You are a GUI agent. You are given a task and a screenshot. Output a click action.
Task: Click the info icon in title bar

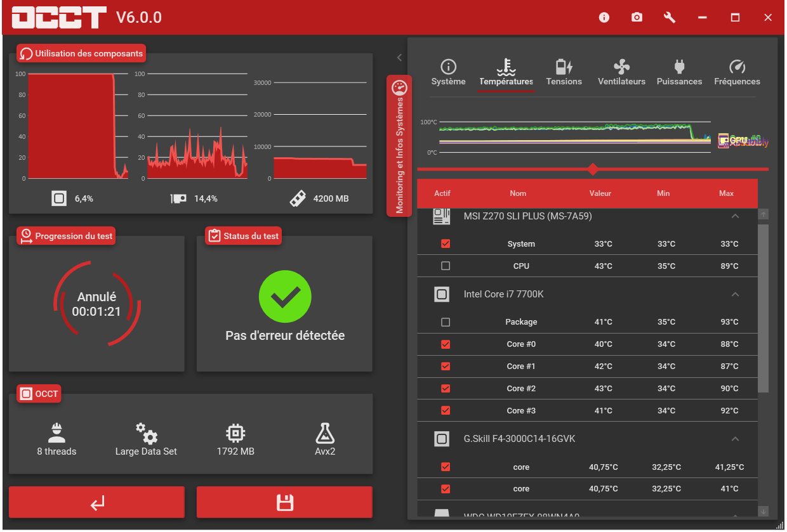604,18
